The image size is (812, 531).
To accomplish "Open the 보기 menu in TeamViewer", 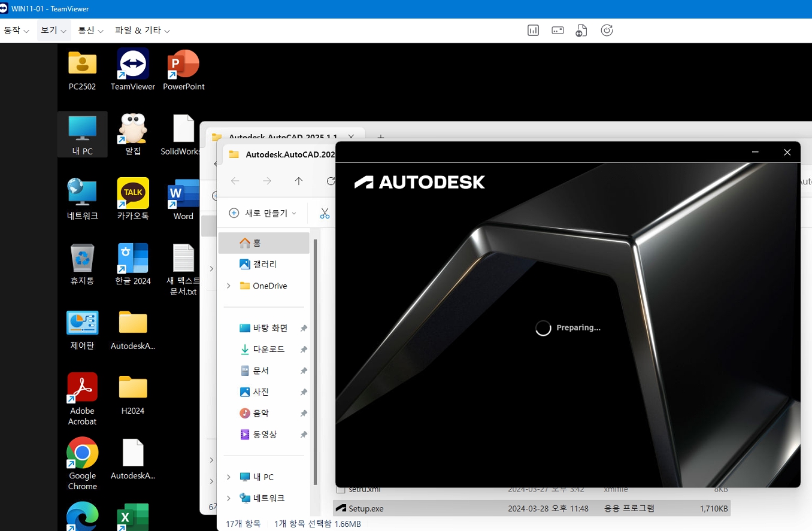I will [53, 31].
